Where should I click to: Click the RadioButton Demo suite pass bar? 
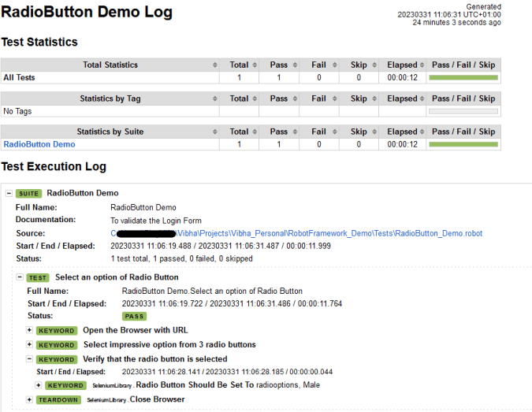[x=463, y=145]
